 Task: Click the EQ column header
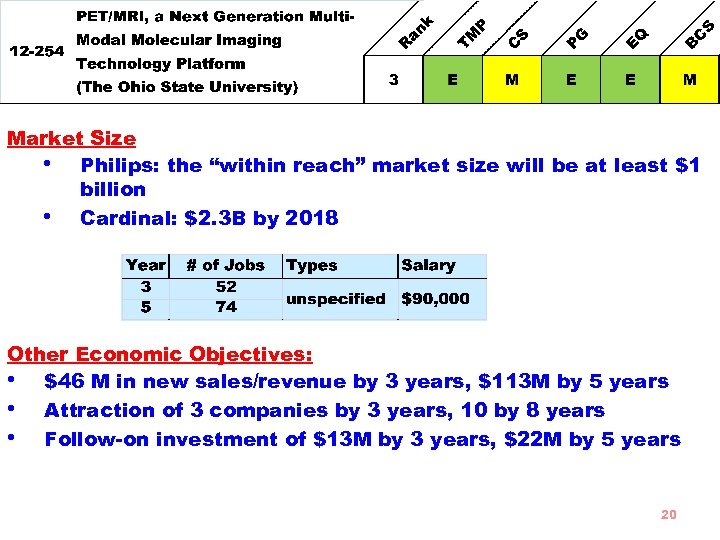[x=637, y=38]
